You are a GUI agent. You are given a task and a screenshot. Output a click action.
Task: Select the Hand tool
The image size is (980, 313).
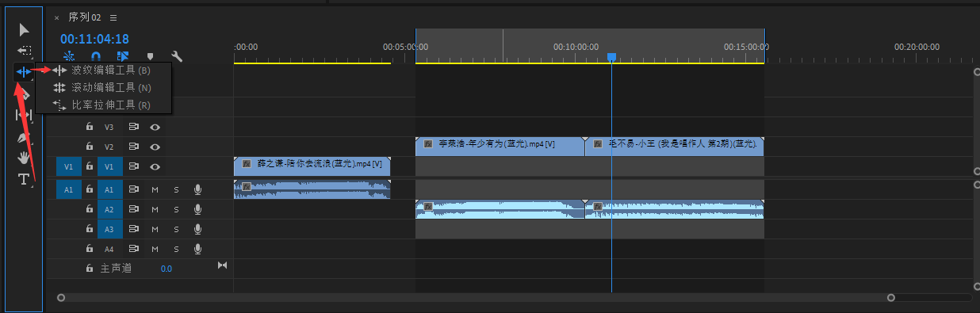click(24, 158)
